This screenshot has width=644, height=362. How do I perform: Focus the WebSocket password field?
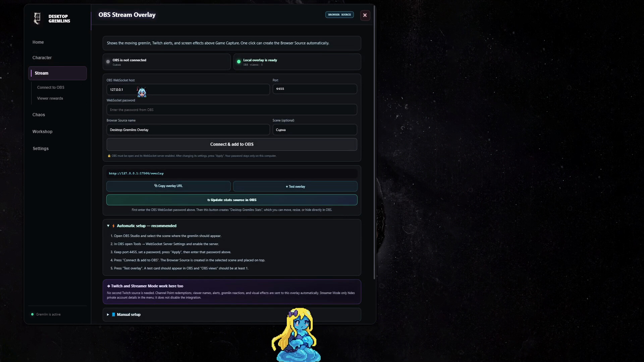coord(232,110)
